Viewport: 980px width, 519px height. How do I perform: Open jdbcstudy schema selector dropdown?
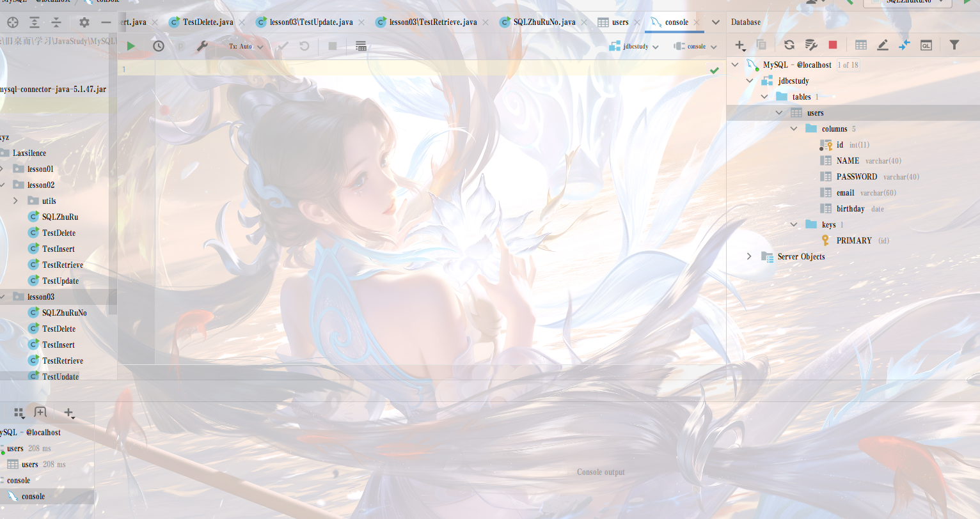(x=635, y=47)
